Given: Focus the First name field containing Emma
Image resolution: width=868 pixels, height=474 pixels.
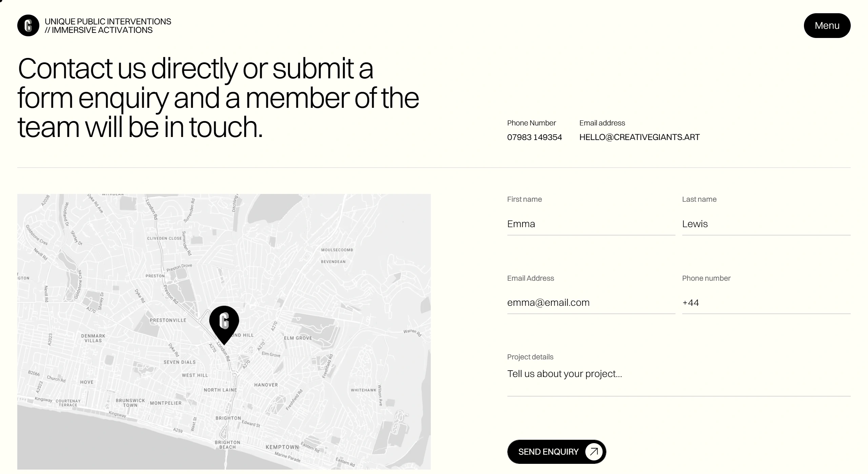Looking at the screenshot, I should coord(591,224).
